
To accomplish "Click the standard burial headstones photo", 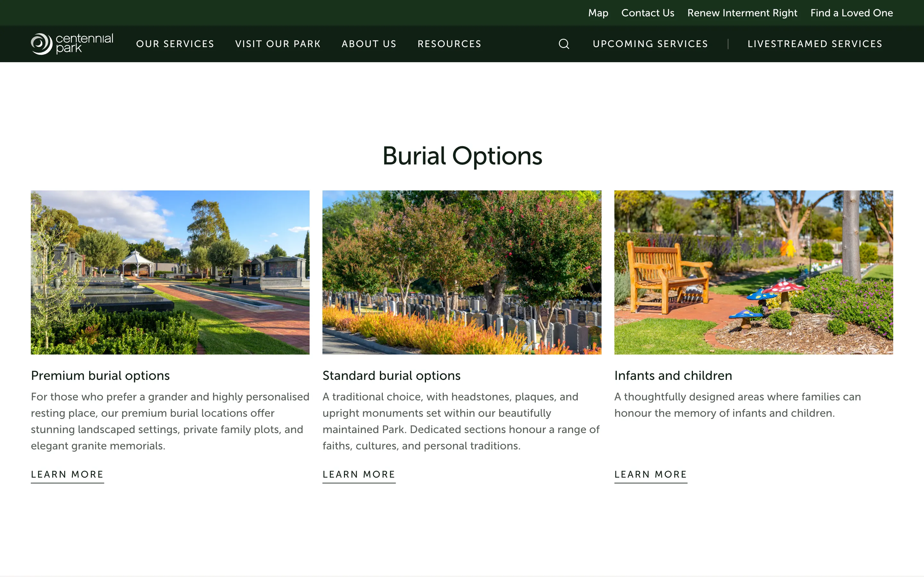I will pyautogui.click(x=462, y=272).
